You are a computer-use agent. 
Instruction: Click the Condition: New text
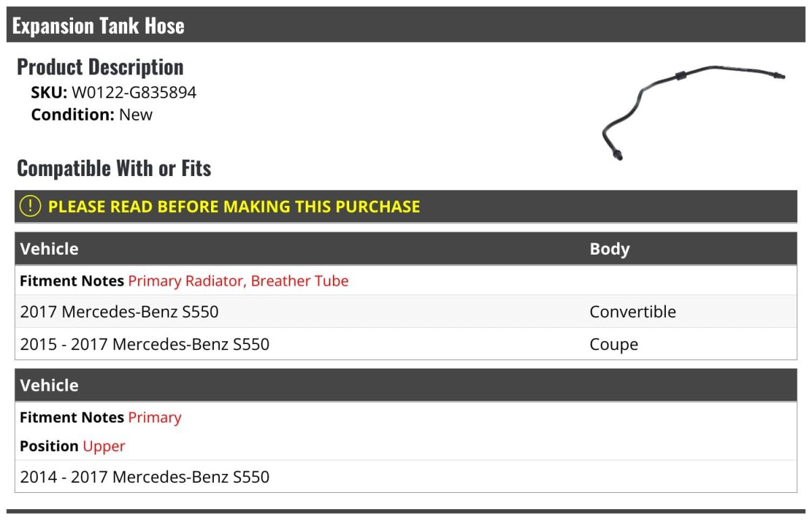pyautogui.click(x=92, y=114)
